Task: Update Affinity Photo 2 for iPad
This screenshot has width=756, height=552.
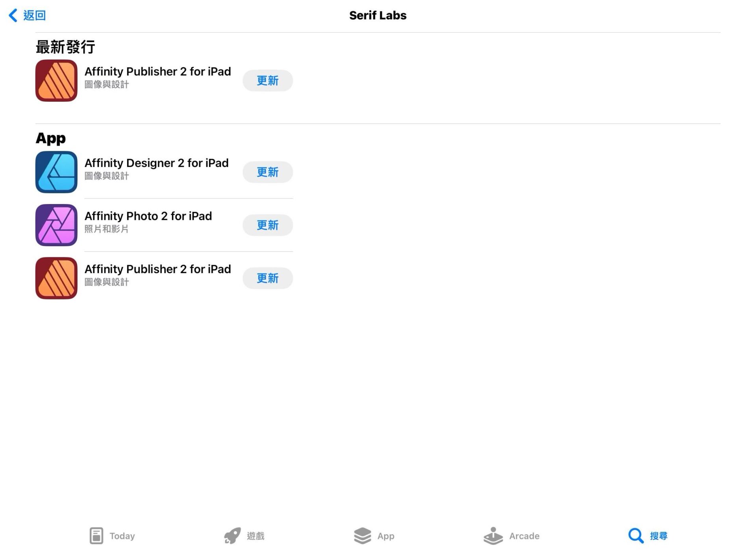Action: tap(267, 225)
